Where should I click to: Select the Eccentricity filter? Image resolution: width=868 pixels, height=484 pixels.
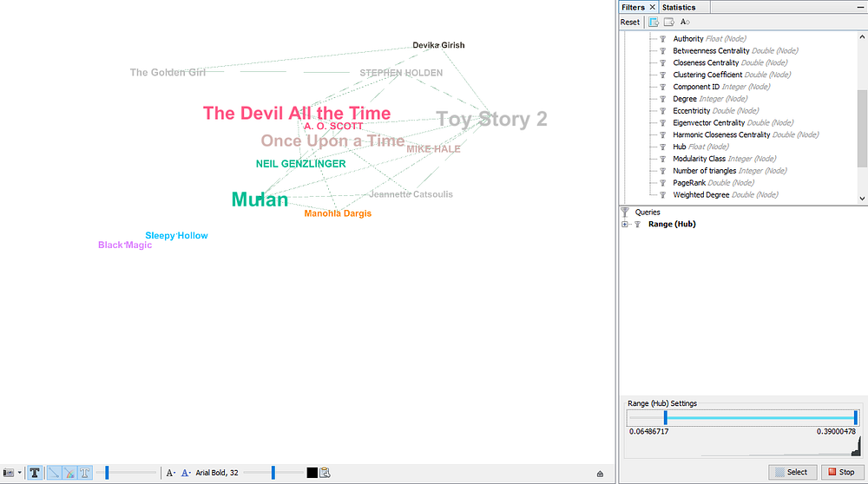[716, 111]
